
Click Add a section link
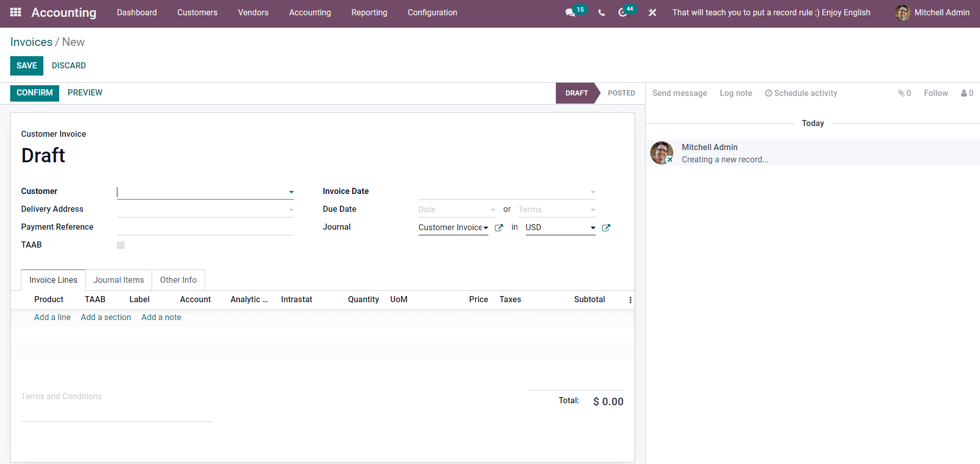tap(106, 318)
